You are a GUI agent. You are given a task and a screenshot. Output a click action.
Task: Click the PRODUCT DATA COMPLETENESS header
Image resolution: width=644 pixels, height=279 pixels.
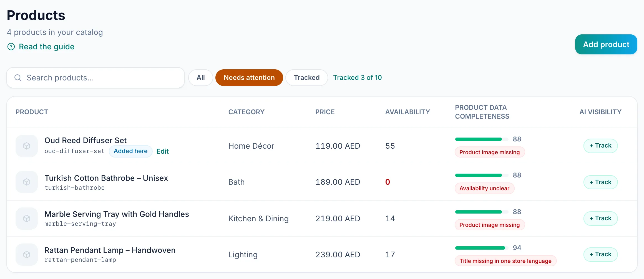pos(482,112)
